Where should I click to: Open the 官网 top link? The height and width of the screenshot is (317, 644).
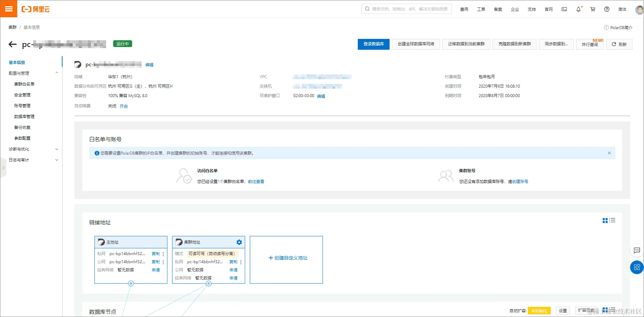(549, 9)
